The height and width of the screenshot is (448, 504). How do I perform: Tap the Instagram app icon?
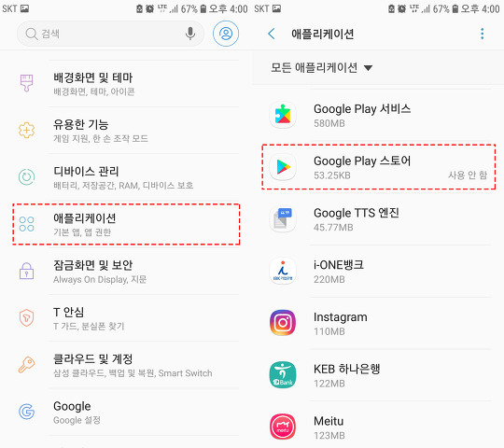(x=283, y=323)
